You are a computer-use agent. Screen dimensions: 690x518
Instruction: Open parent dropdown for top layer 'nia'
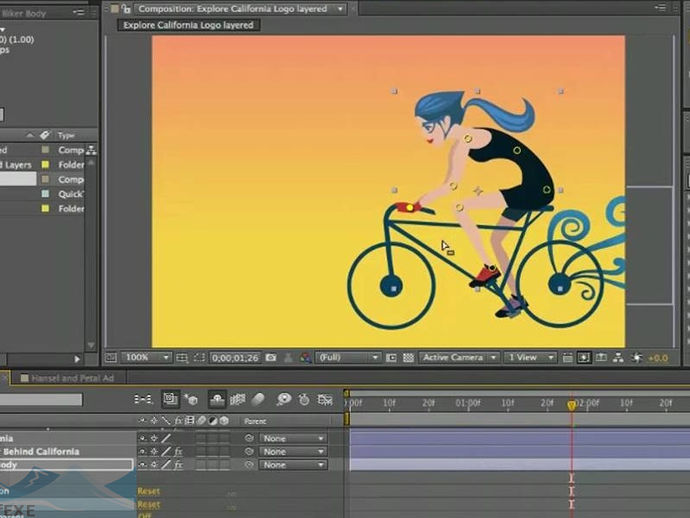[x=293, y=438]
